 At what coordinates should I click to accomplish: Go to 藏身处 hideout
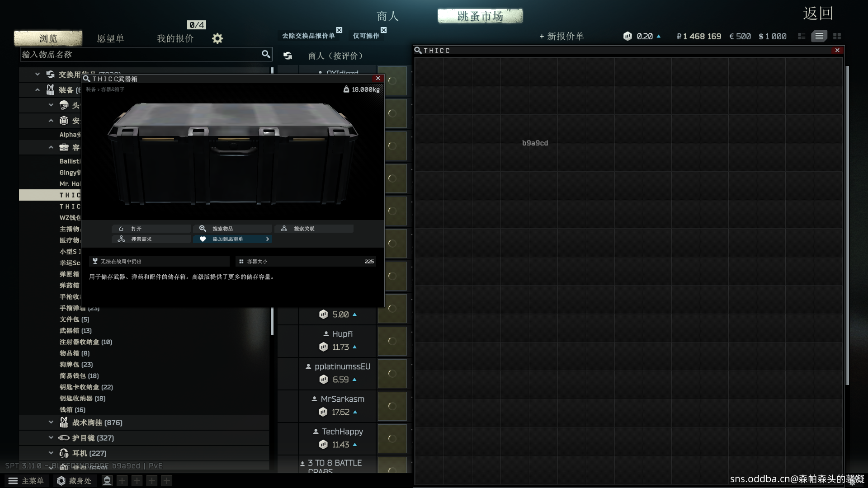(74, 481)
